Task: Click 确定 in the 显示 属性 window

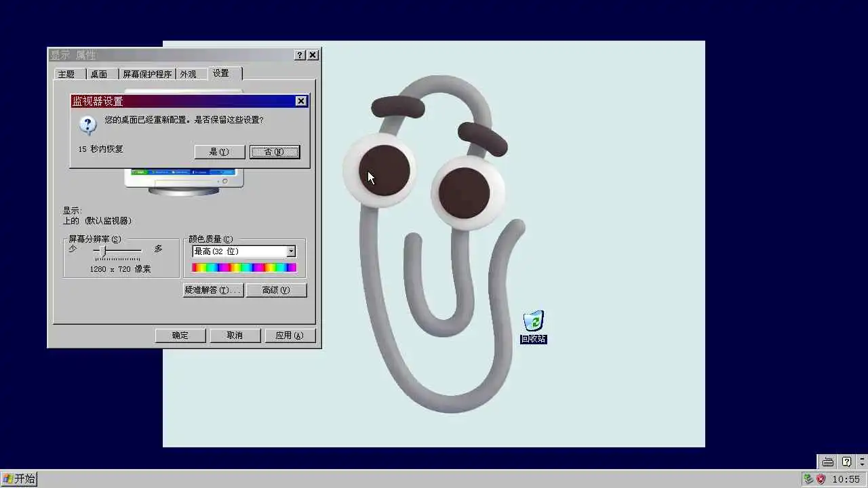Action: point(180,335)
